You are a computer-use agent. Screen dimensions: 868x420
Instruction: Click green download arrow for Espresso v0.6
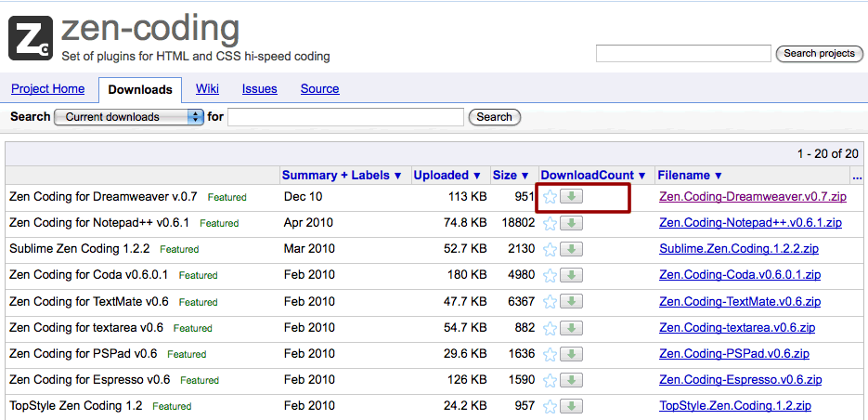click(x=571, y=379)
